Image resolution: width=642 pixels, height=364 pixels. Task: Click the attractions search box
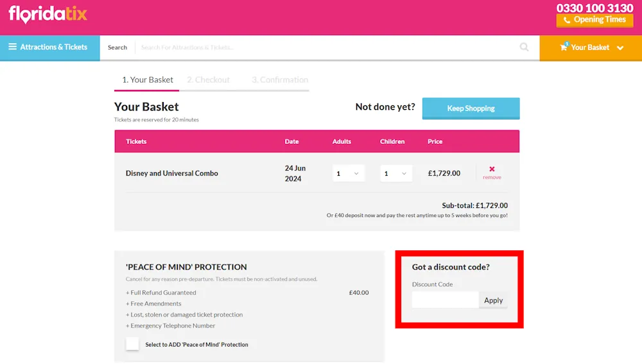pyautogui.click(x=327, y=48)
